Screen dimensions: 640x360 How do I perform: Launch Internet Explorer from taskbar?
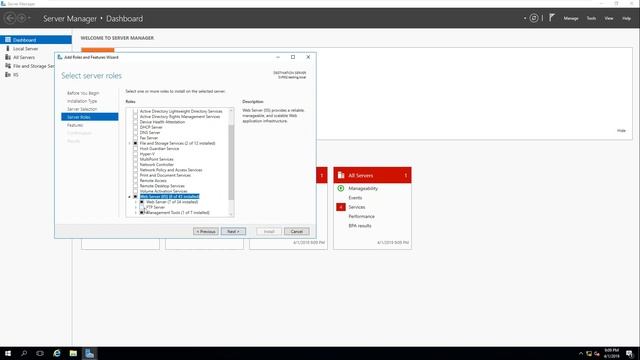57,353
